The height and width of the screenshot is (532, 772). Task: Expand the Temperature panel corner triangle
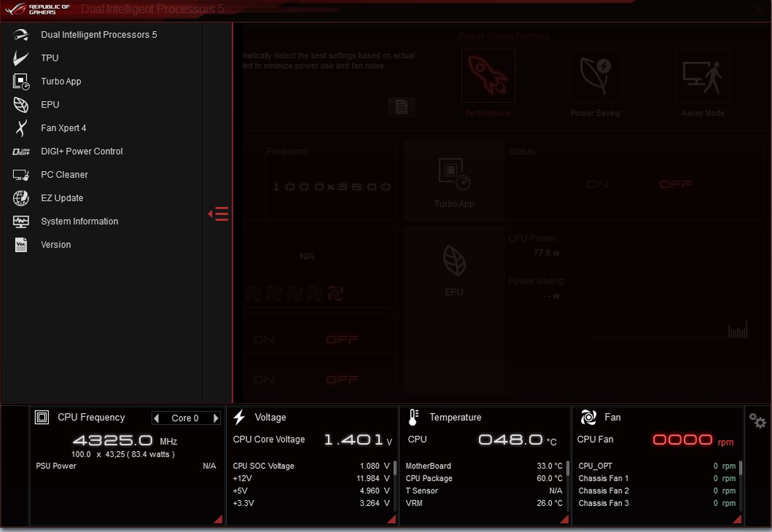565,519
